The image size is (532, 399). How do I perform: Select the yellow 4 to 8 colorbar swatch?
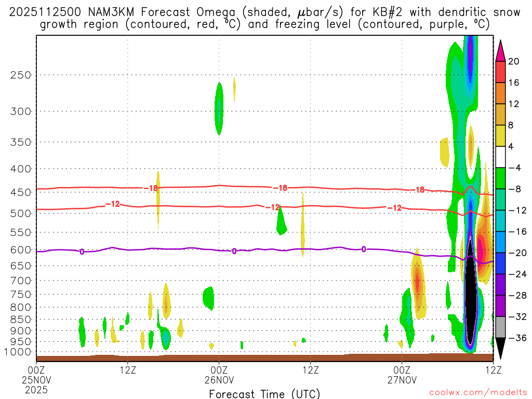[500, 136]
